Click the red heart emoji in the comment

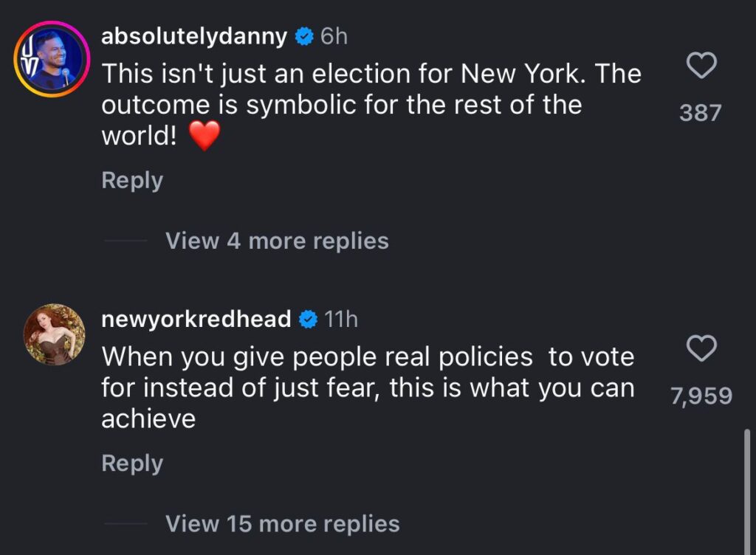205,137
